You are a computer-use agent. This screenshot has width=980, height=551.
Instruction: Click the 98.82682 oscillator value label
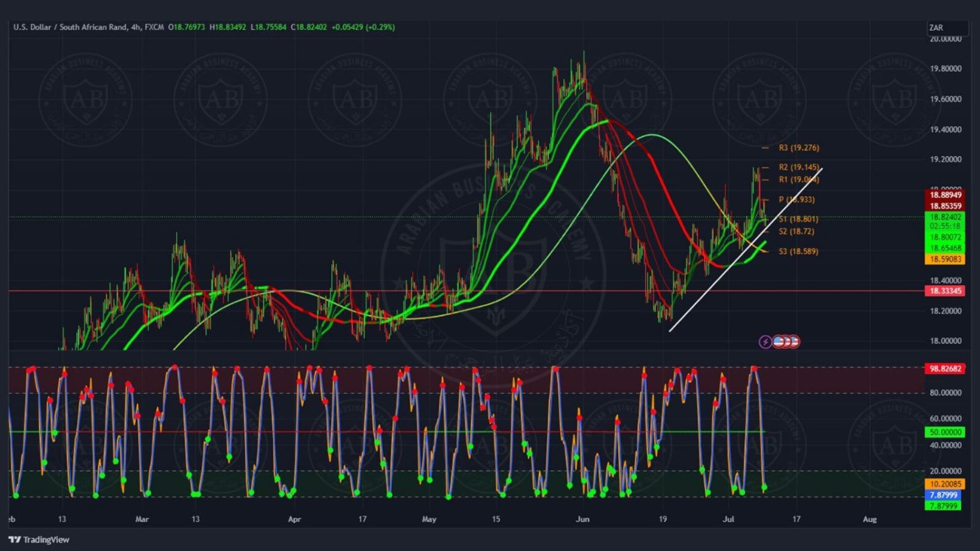[945, 369]
